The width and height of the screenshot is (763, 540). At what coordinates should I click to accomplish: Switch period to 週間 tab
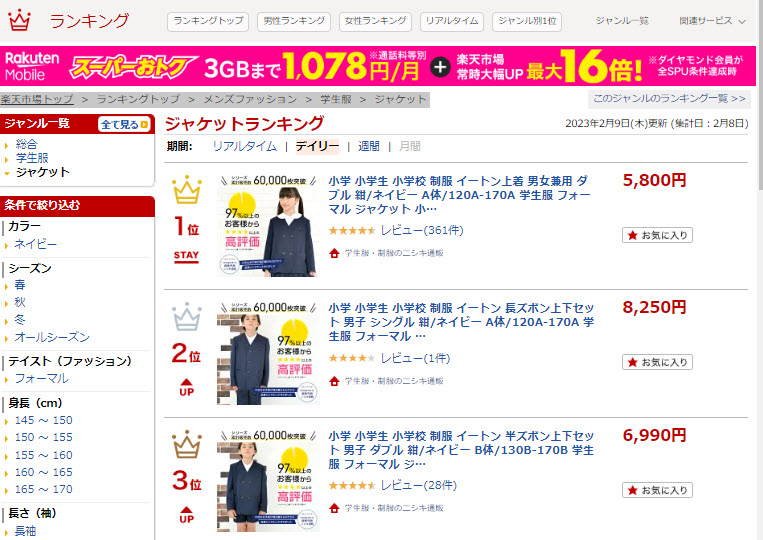coord(369,146)
